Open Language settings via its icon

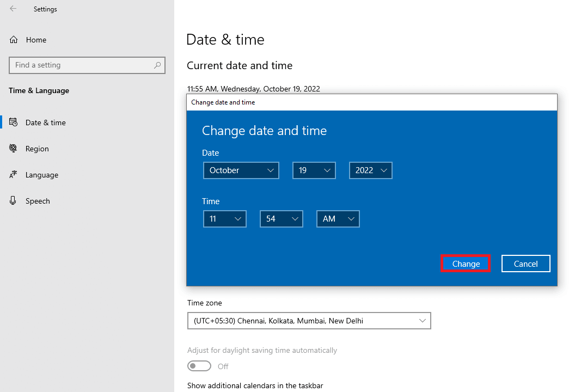pos(13,174)
